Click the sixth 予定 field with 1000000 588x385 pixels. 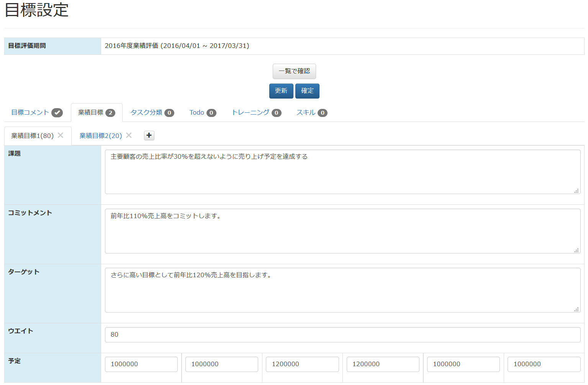[544, 364]
